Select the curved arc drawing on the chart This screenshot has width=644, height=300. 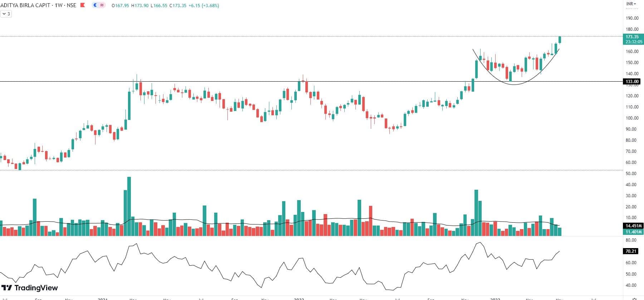tap(514, 84)
